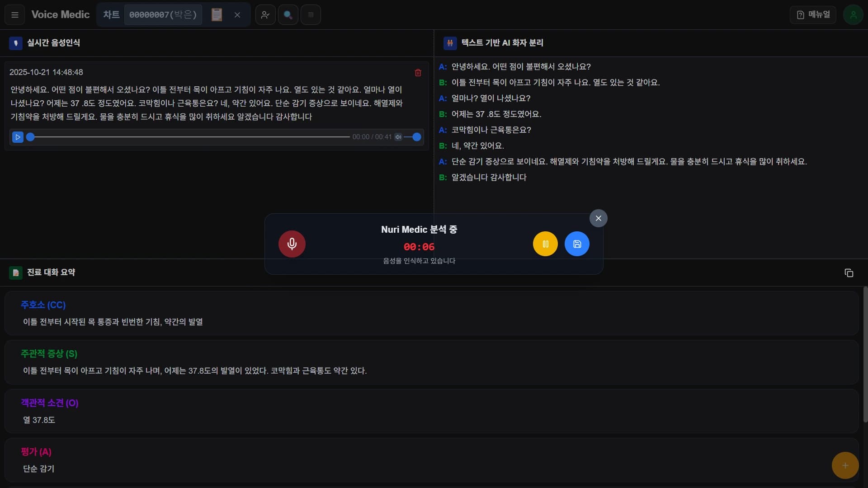Click the stop square toolbar button
Image resolution: width=868 pixels, height=488 pixels.
tap(311, 15)
